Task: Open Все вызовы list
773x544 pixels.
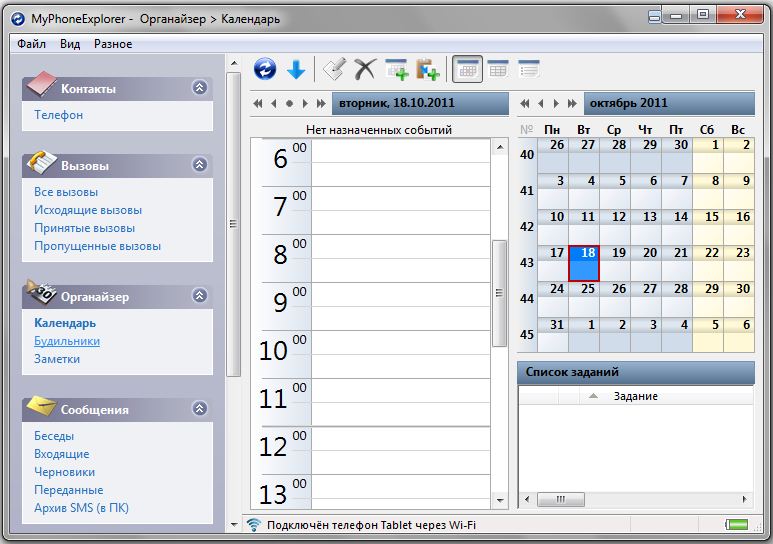Action: [66, 192]
